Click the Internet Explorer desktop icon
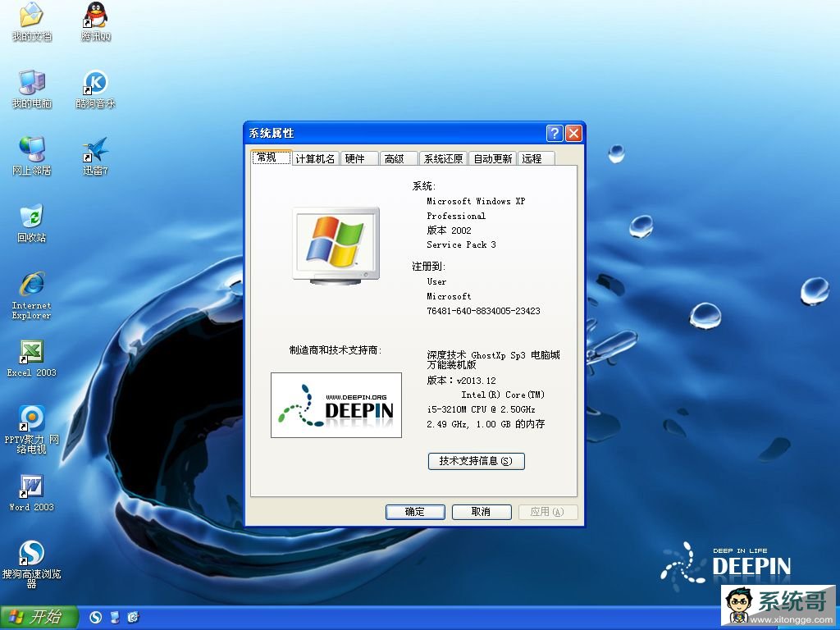 click(x=32, y=295)
